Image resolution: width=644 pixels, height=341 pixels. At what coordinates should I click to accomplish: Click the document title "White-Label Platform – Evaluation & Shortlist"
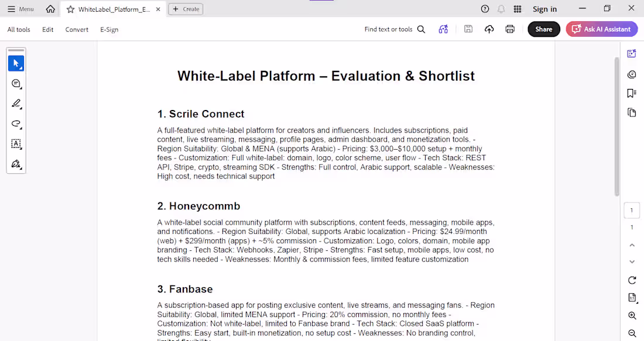point(326,76)
